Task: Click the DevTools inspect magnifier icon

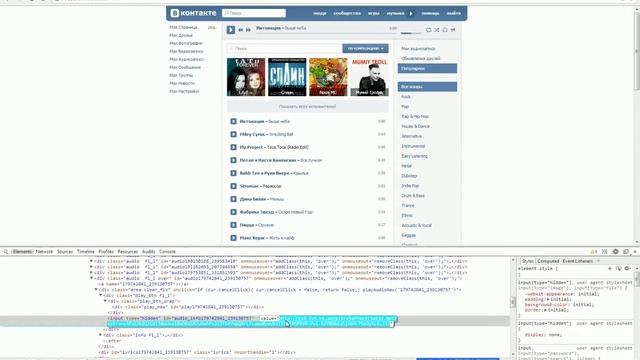Action: pos(6,252)
